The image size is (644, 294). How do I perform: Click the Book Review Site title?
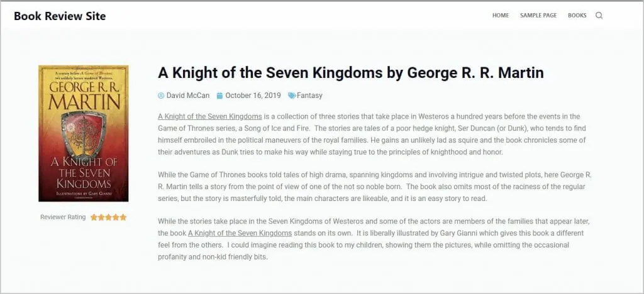(x=60, y=16)
